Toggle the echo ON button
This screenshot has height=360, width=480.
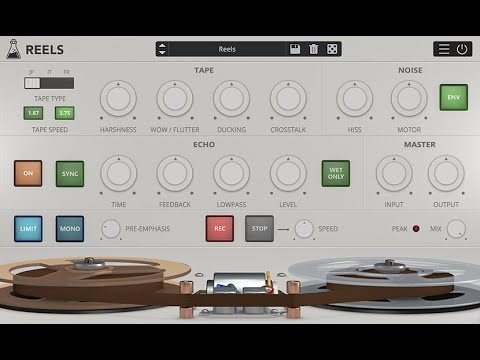click(x=28, y=173)
